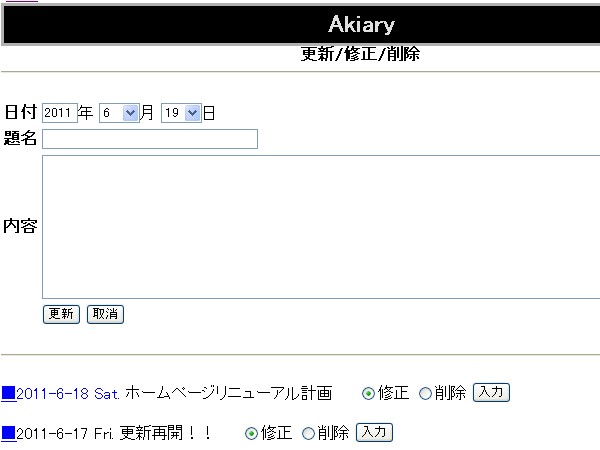This screenshot has height=450, width=600.
Task: Open the 2011-6-18 Sat. entry link
Action: pos(68,393)
